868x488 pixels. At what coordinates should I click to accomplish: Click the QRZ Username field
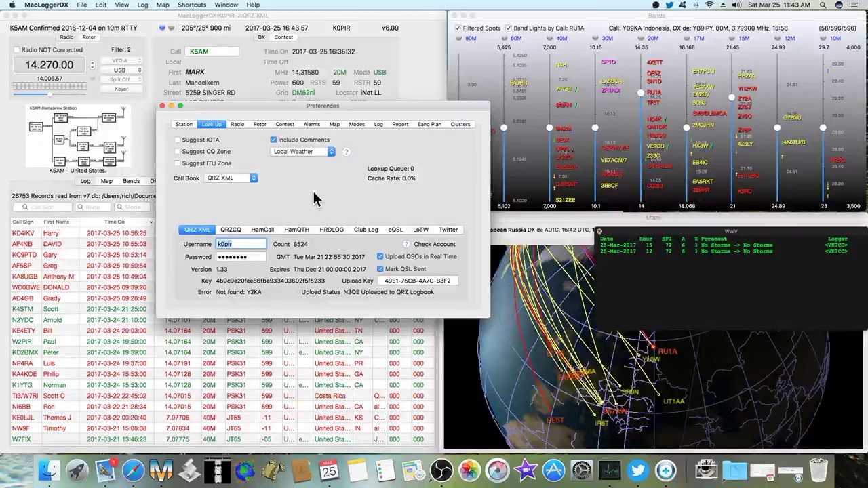point(241,244)
